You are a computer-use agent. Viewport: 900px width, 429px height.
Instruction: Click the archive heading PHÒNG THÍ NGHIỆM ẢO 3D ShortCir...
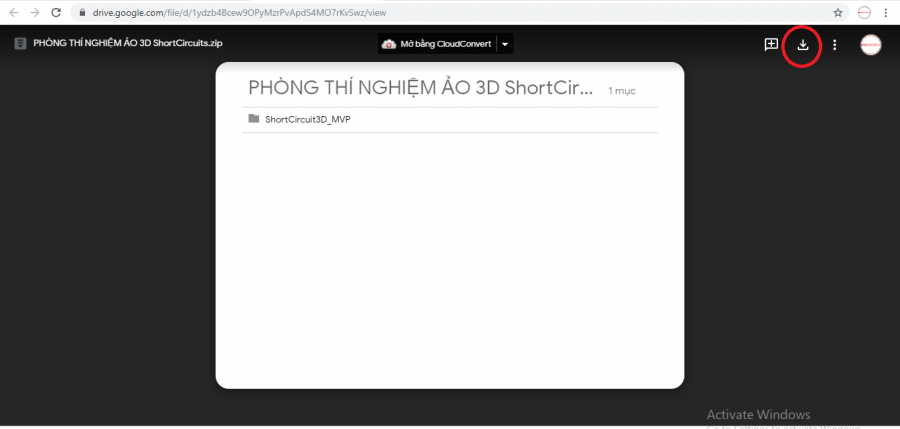[421, 88]
